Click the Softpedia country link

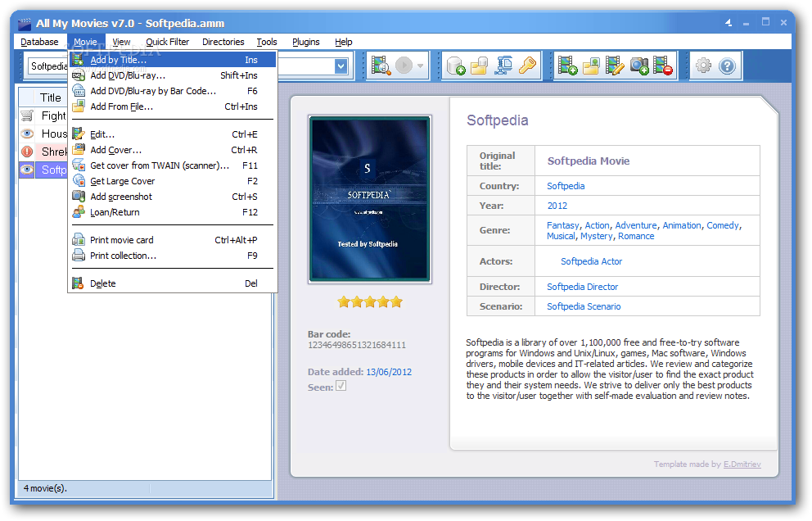point(566,186)
